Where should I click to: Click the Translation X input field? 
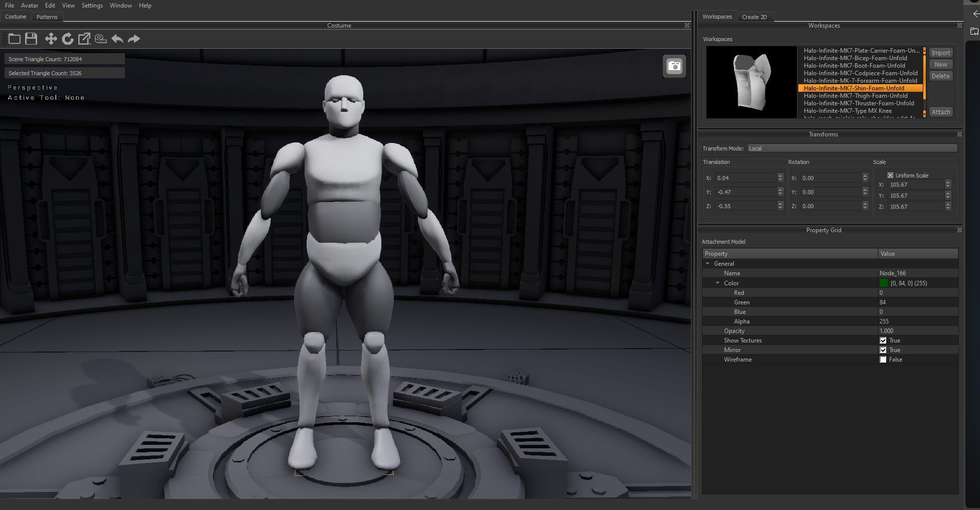(746, 178)
